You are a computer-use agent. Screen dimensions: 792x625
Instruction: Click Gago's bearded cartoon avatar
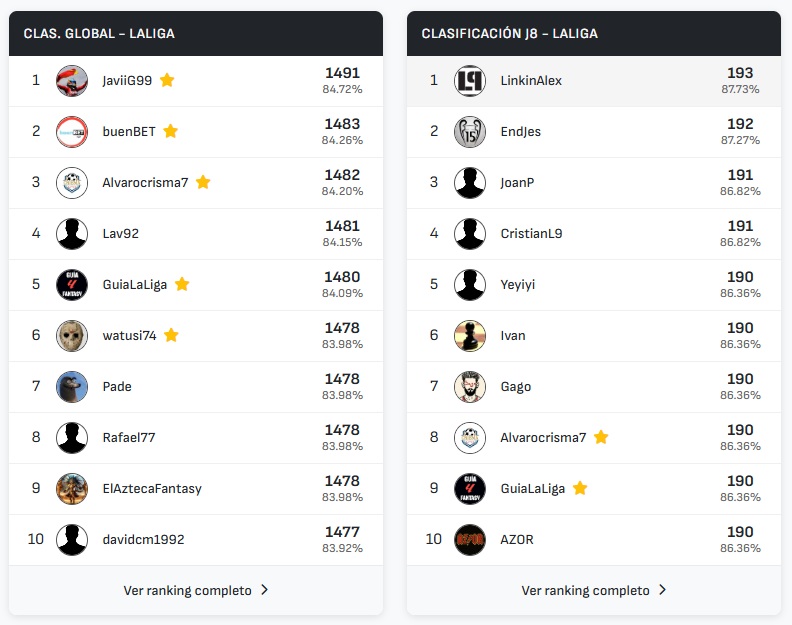[x=470, y=387]
